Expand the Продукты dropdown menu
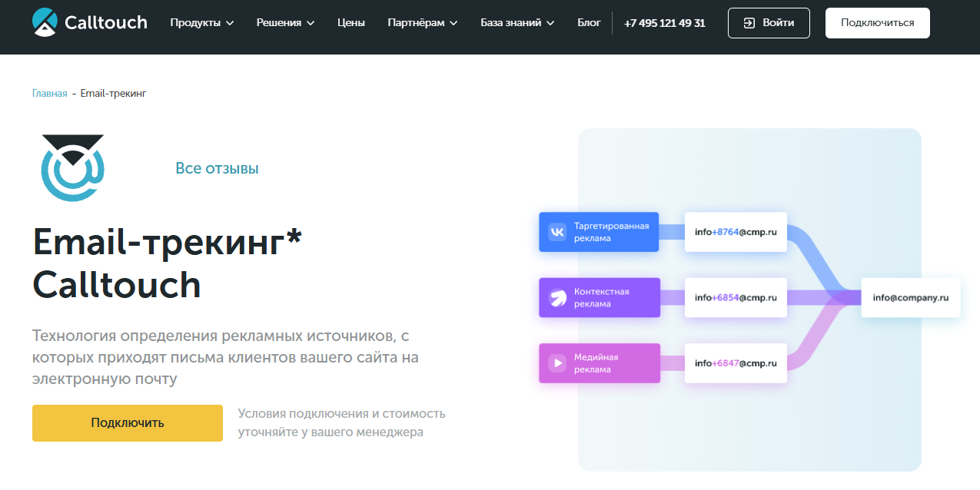Viewport: 980px width, 490px height. point(201,23)
